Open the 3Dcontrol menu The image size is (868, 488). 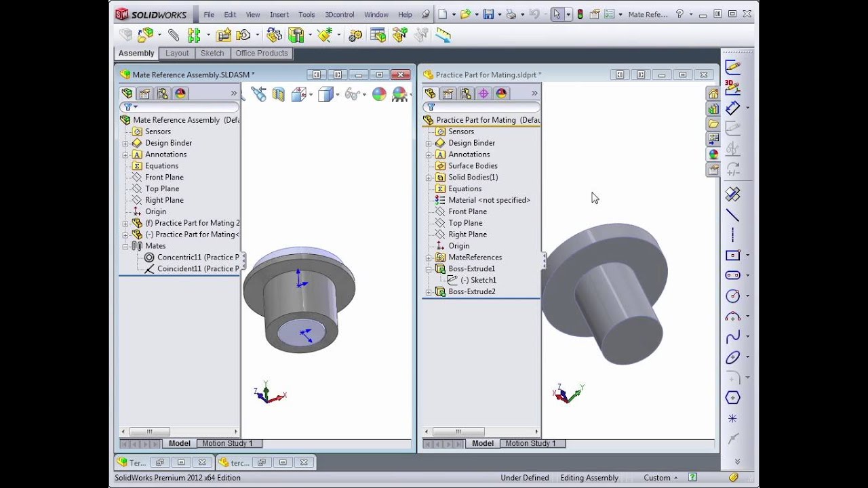(340, 14)
